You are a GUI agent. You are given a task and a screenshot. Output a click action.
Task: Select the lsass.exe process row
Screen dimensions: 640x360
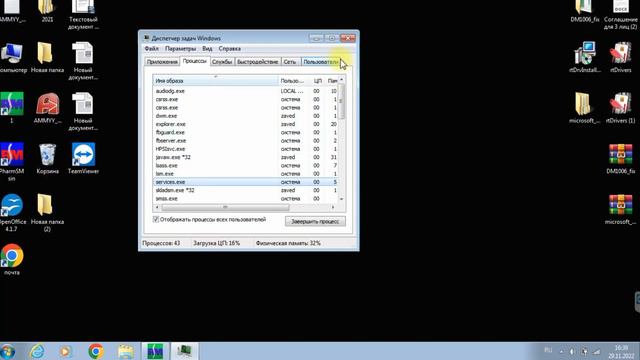[246, 165]
